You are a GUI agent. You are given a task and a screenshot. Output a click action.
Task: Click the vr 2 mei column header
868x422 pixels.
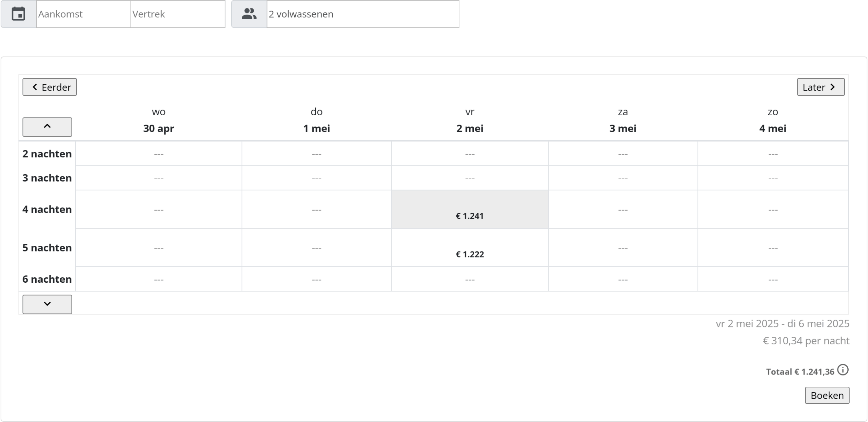470,120
